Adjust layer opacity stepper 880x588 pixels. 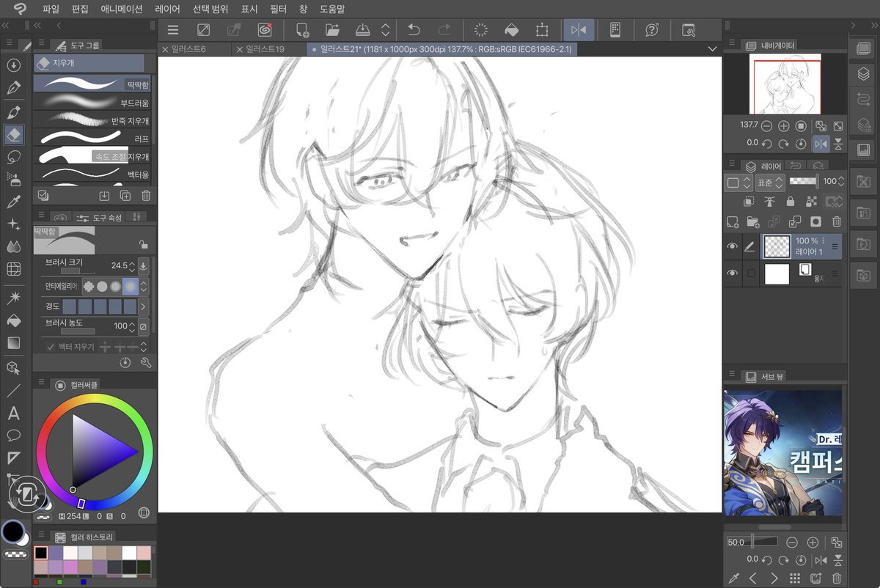click(840, 182)
